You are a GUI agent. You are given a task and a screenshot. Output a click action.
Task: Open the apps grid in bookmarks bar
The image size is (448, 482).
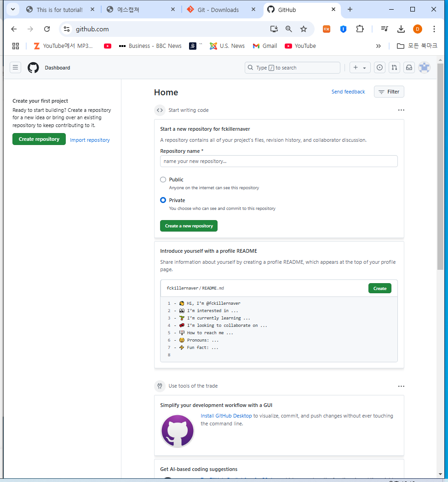(x=16, y=46)
